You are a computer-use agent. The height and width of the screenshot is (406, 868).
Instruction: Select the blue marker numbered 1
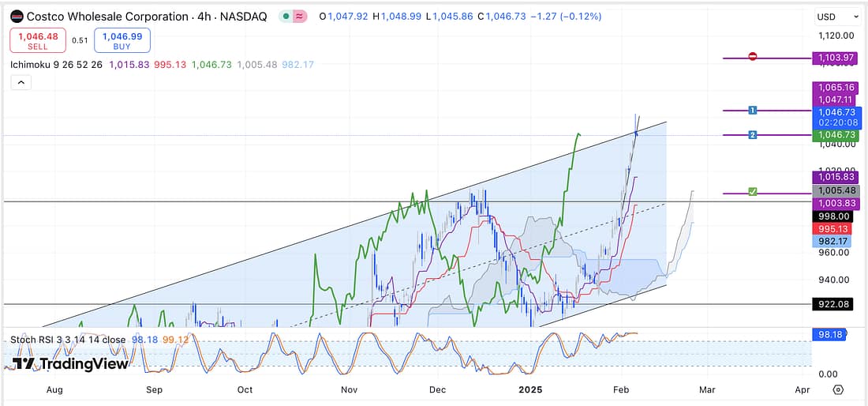point(753,110)
